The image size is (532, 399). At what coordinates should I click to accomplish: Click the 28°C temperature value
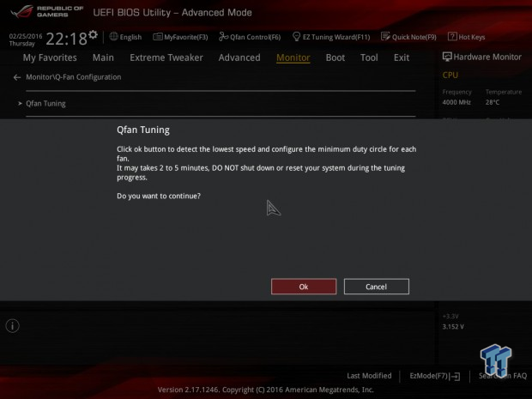coord(493,102)
